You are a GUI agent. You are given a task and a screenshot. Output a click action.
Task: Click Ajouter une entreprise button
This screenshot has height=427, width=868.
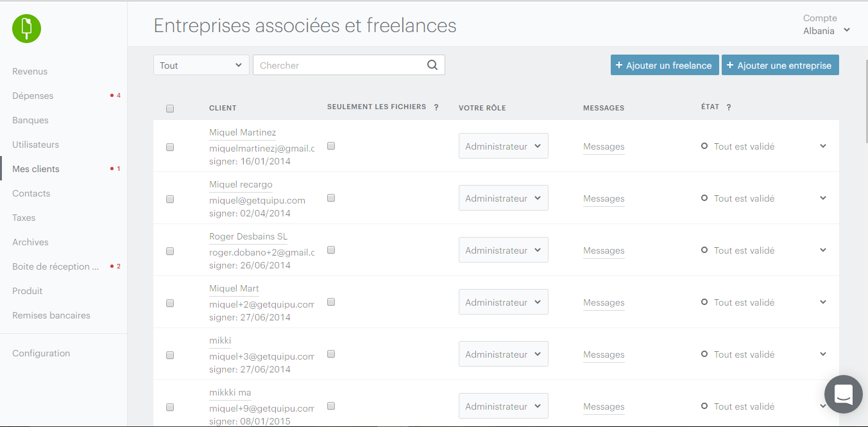tap(779, 65)
